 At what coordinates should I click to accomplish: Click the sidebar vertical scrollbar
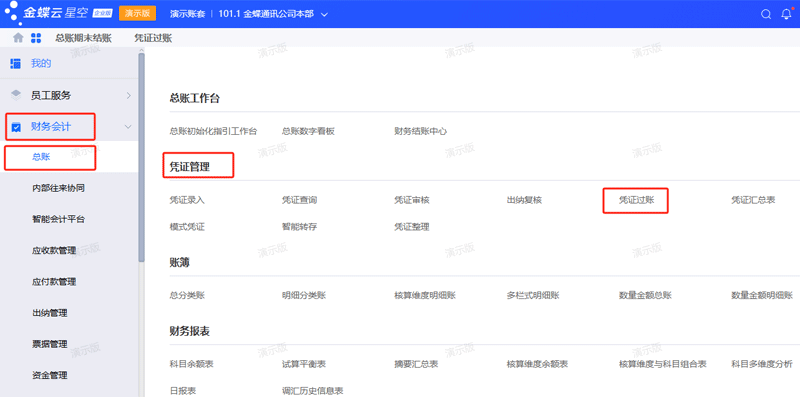(141, 158)
